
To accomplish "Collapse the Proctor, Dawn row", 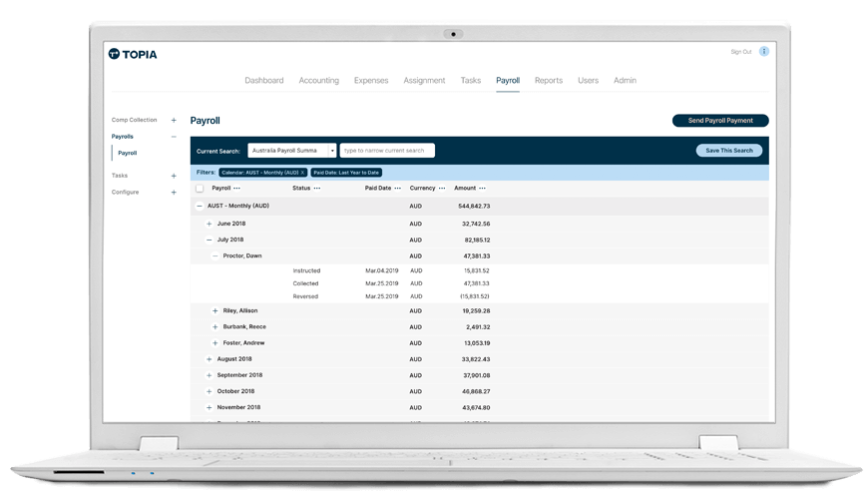I will click(215, 255).
